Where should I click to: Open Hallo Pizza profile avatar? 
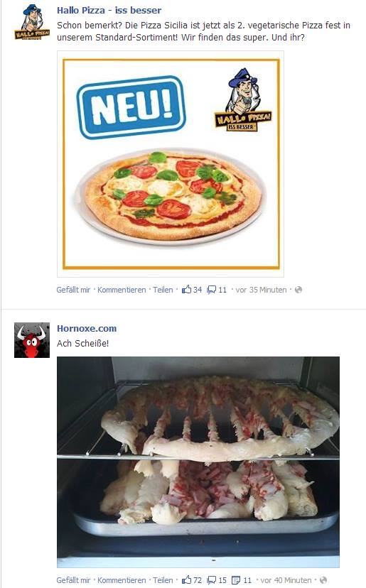point(32,22)
